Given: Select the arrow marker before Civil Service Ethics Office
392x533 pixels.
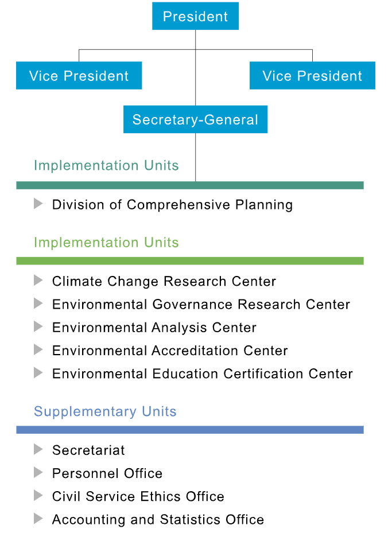Looking at the screenshot, I should pyautogui.click(x=38, y=495).
